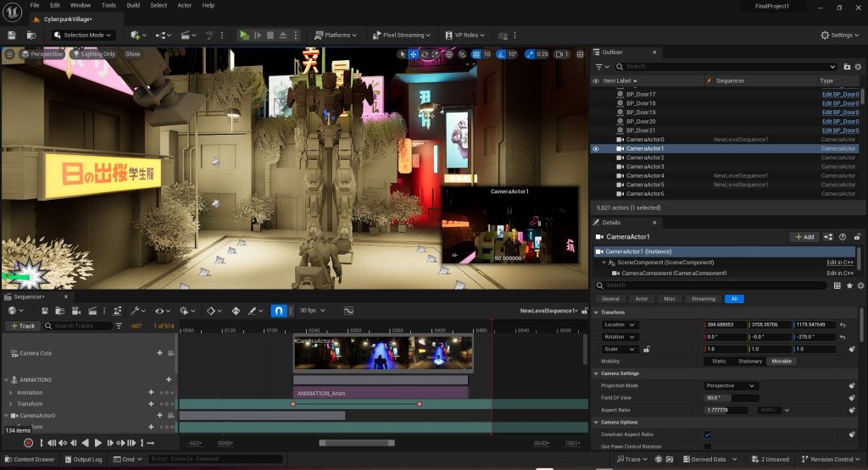Select the Rotate gizmo tool in the viewport

(425, 54)
